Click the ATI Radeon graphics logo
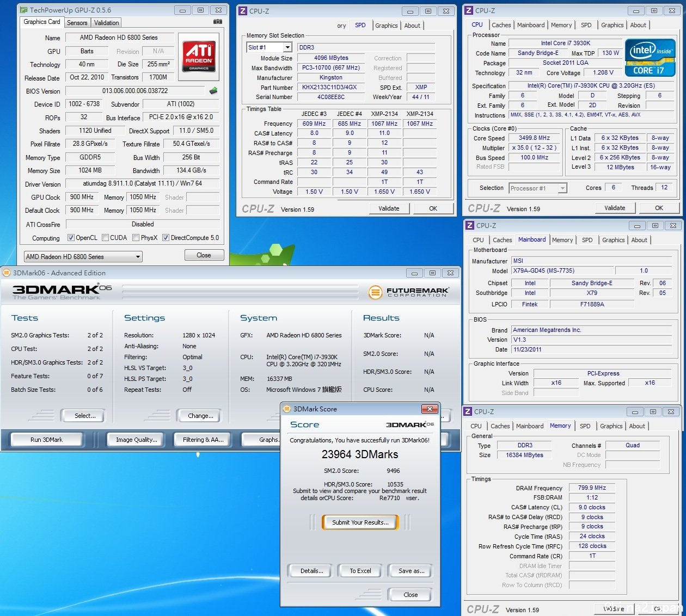Viewport: 686px width, 616px height. pos(199,57)
